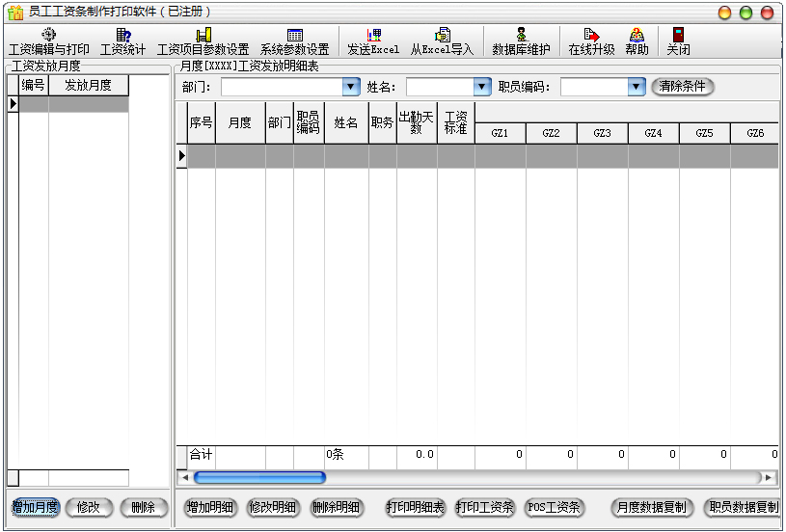This screenshot has width=786, height=532.
Task: Open 工资编辑与打印 toolbar icon
Action: coord(48,40)
